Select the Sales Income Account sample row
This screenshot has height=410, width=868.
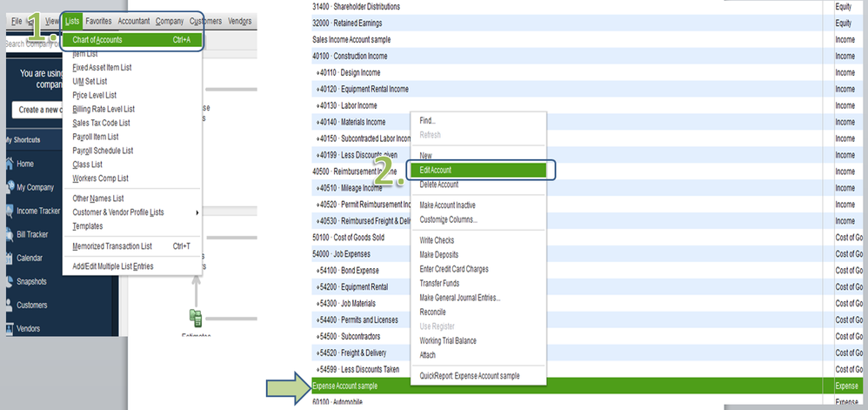(586, 40)
